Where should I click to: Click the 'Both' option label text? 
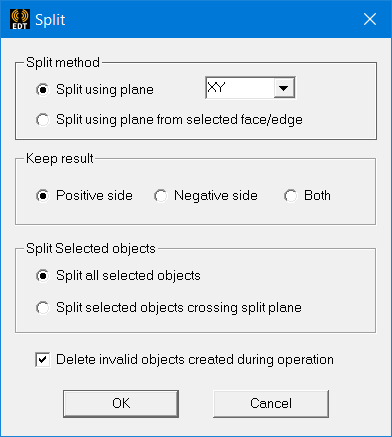[x=317, y=196]
